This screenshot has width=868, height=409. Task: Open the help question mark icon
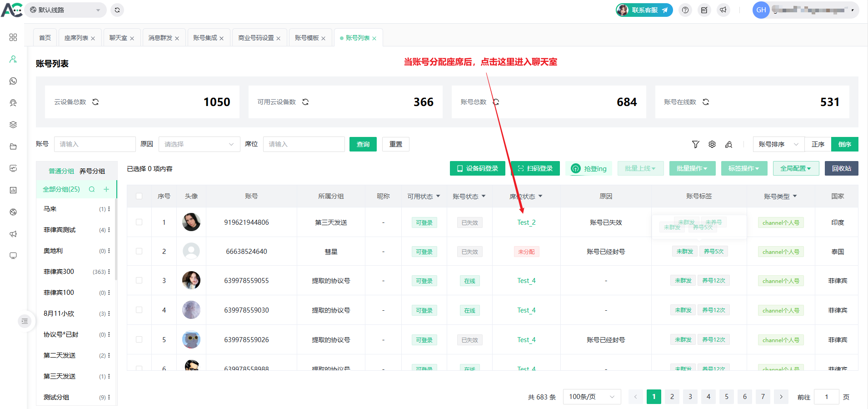click(685, 10)
